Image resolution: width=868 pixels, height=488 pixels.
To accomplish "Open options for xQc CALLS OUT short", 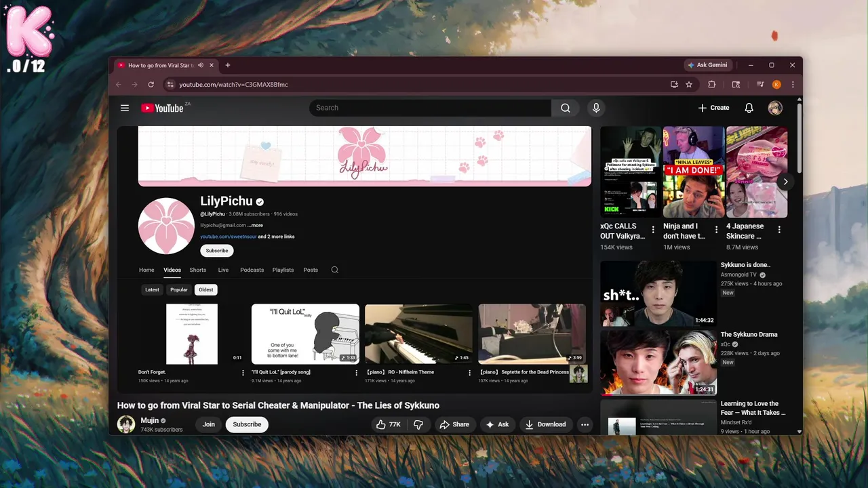I will (x=653, y=230).
